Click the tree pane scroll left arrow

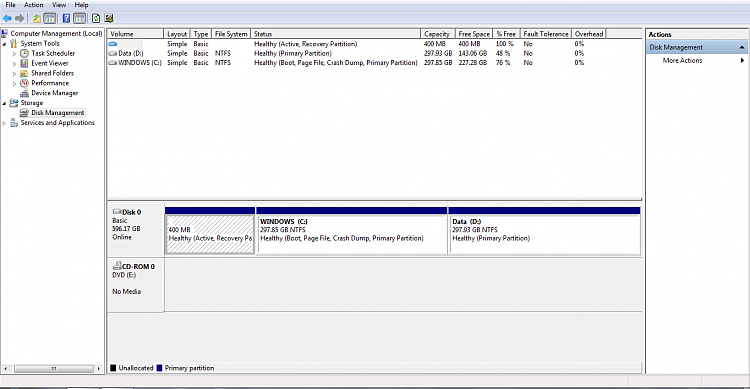tap(5, 368)
